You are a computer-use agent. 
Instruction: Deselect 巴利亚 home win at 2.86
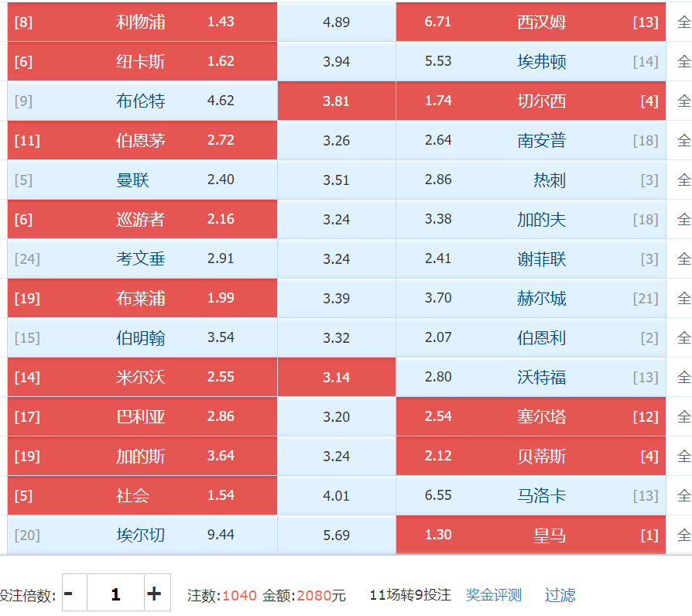[x=142, y=416]
